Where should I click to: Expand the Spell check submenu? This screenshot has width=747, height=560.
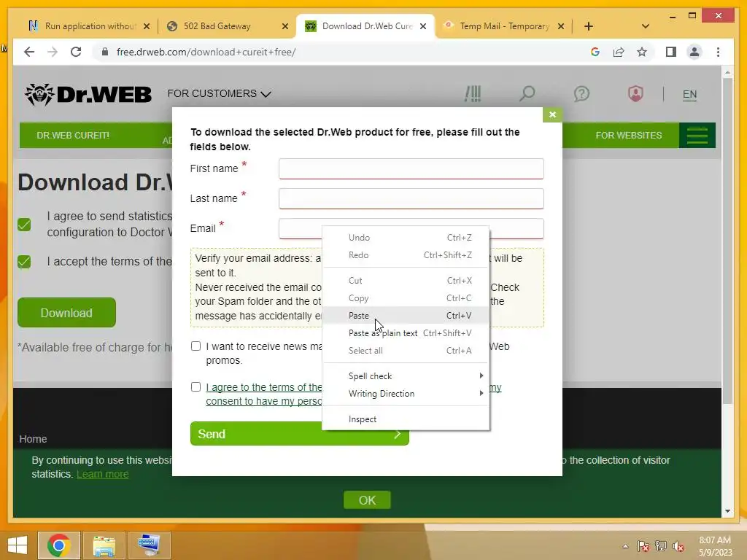tap(406, 376)
